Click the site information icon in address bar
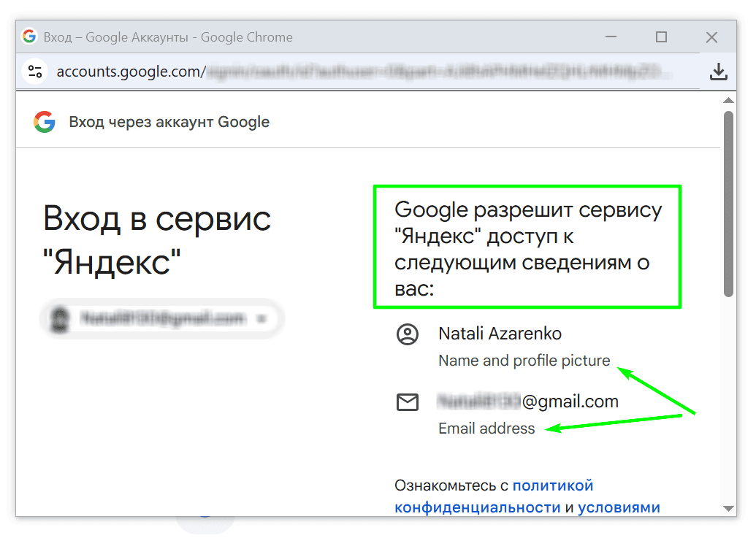 tap(35, 72)
